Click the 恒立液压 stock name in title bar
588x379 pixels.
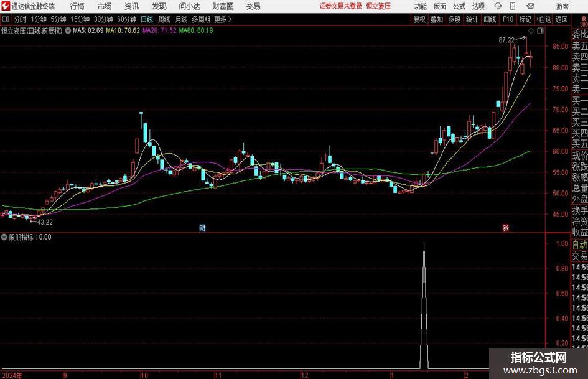tap(378, 6)
